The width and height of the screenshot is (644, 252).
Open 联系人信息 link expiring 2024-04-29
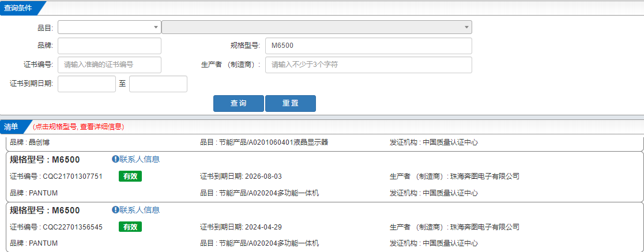coord(140,210)
